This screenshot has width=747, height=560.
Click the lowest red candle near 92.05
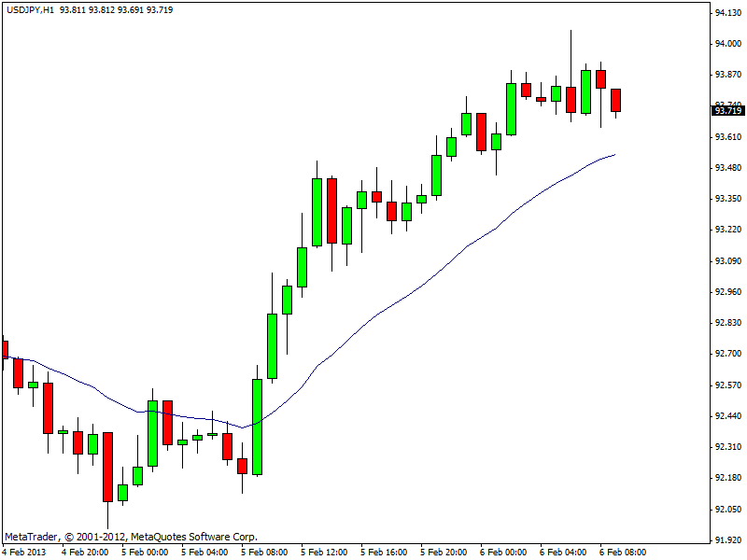[x=107, y=467]
